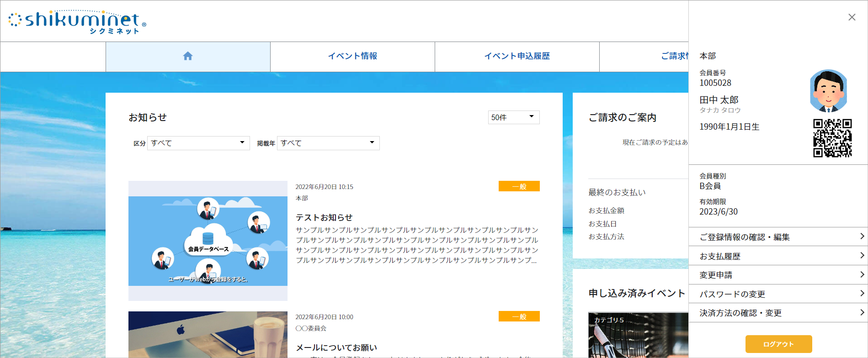Click the arrow beside ご登録情報の確認・編集
This screenshot has height=358, width=868.
tap(862, 237)
